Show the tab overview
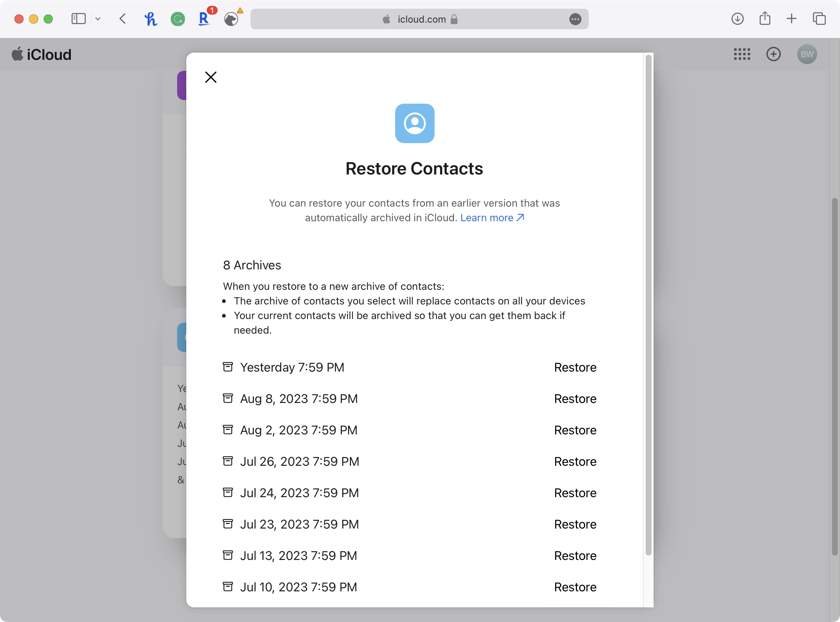This screenshot has height=622, width=840. 819,19
